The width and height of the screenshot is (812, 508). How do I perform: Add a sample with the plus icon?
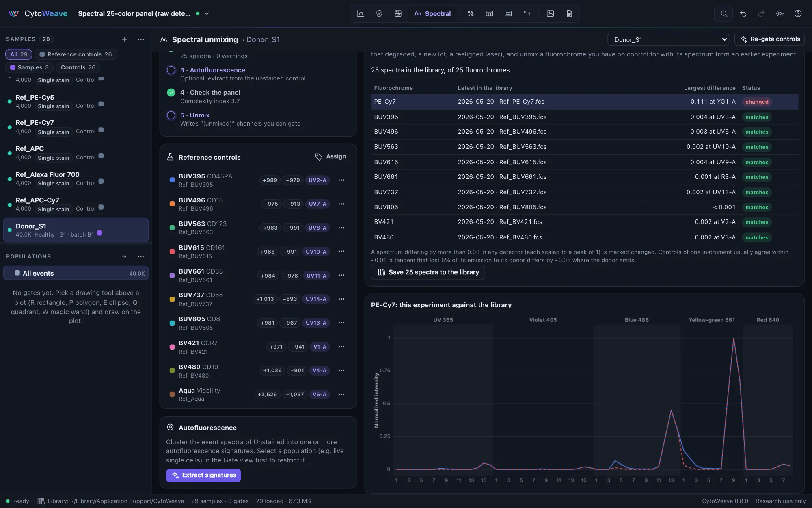pos(125,39)
